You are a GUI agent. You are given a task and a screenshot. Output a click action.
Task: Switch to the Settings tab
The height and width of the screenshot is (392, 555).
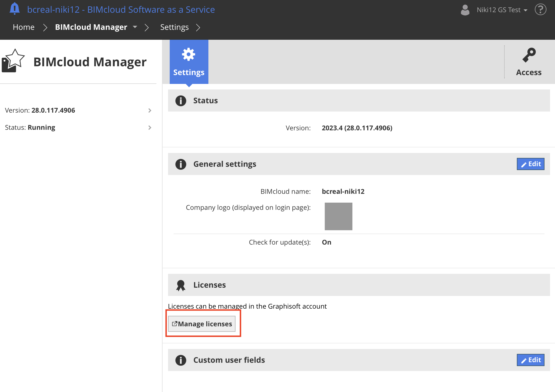tap(189, 62)
